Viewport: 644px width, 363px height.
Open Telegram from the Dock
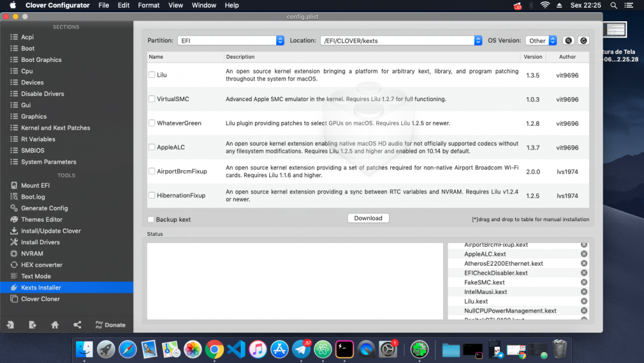pos(301,349)
